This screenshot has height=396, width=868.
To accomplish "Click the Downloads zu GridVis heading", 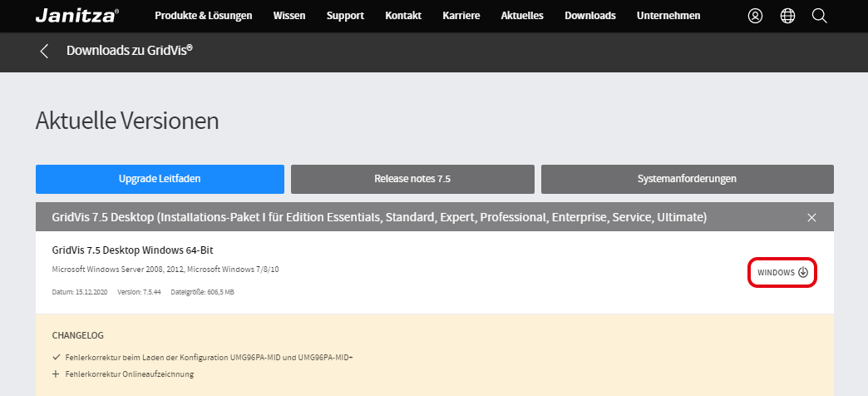I will pos(130,51).
